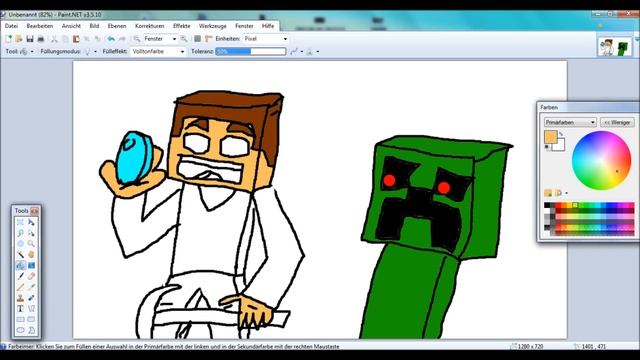
Task: Toggle the pixel grid display
Action: [x=197, y=39]
